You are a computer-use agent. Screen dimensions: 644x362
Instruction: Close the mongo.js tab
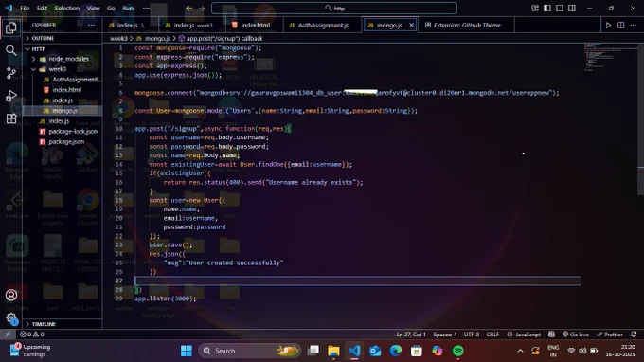click(411, 25)
